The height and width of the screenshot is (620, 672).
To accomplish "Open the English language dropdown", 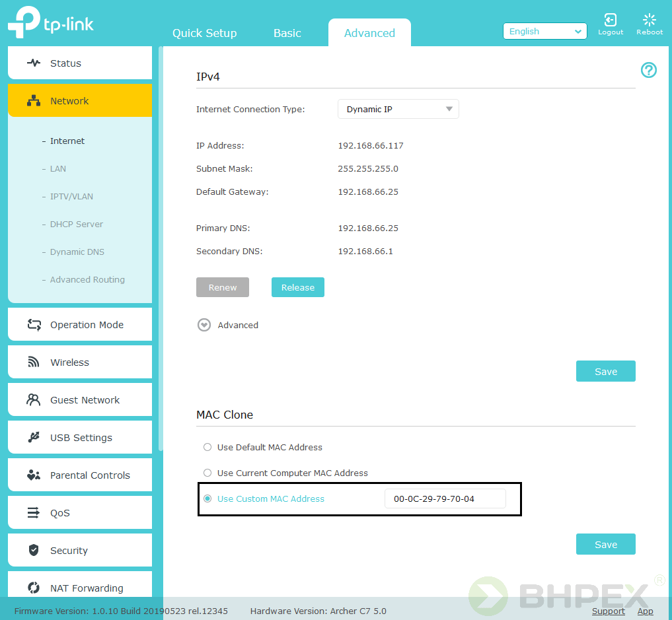I will pyautogui.click(x=544, y=32).
